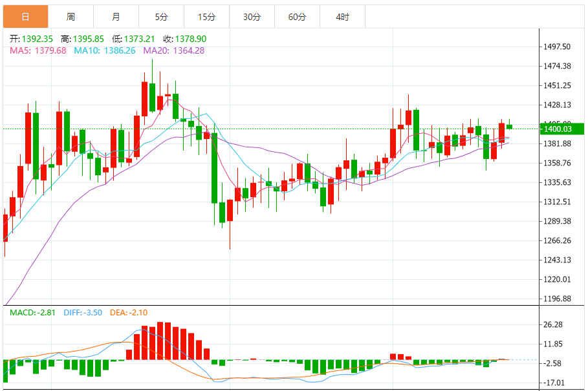Click the current price tag 1400.03
Viewport: 588px width, 391px height.
click(x=561, y=129)
